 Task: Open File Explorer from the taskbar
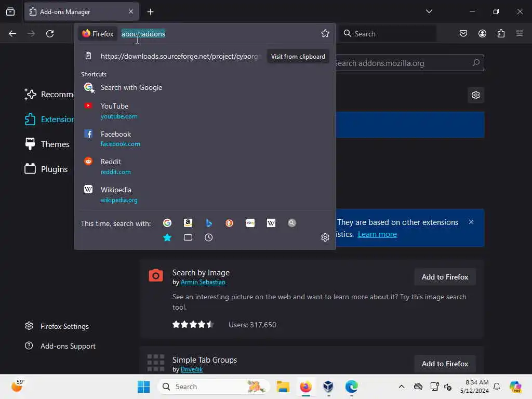pos(283,387)
